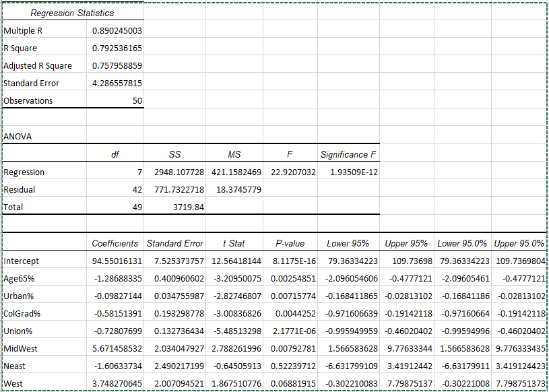
Task: Select the ColGrad% row label
Action: pos(44,314)
